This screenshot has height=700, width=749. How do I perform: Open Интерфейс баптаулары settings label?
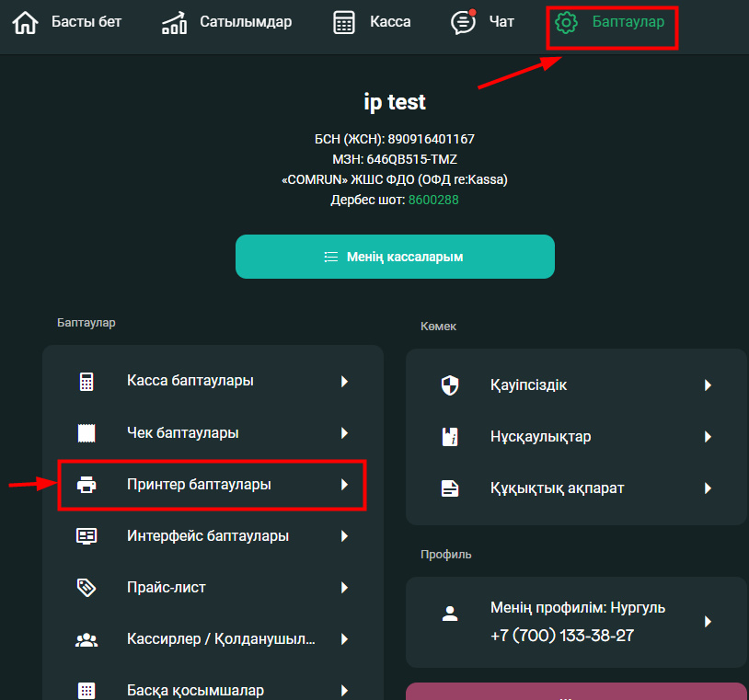click(x=208, y=536)
